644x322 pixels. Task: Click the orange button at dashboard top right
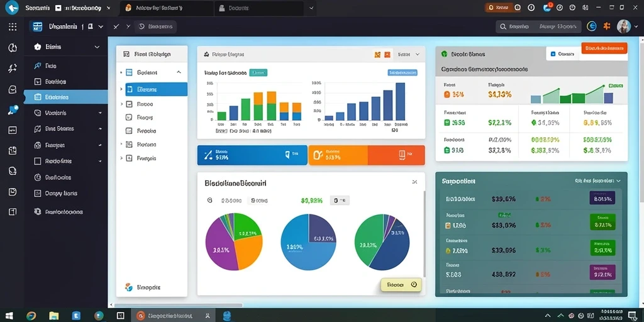(x=604, y=48)
